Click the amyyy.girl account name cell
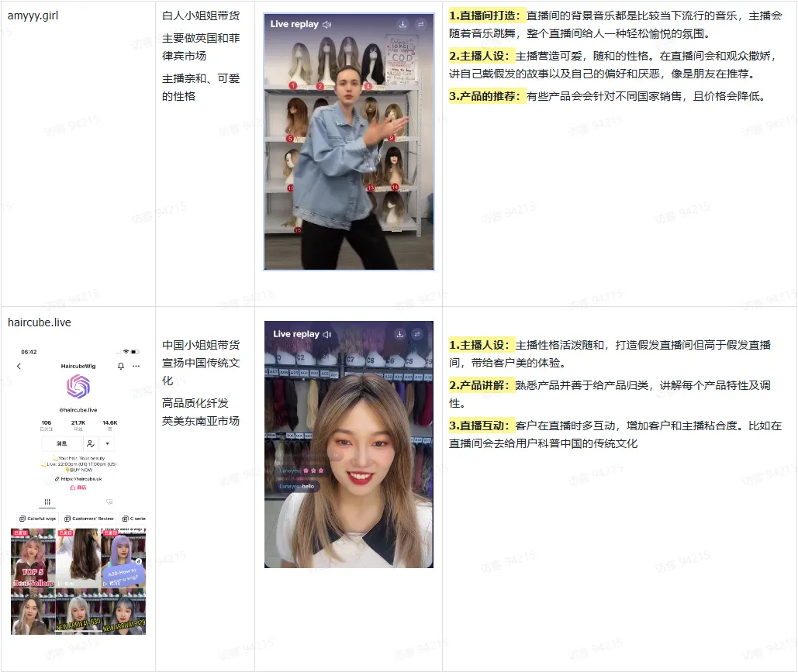The width and height of the screenshot is (798, 672). click(x=33, y=16)
